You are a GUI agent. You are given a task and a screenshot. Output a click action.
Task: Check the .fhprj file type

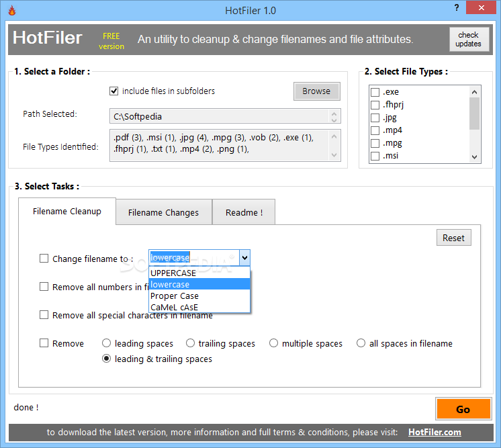375,105
